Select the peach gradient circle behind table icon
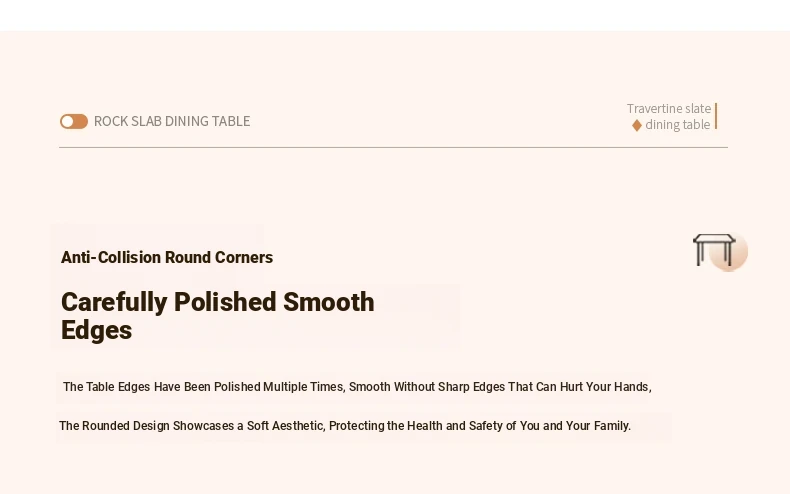Viewport: 790px width, 494px height. [729, 252]
